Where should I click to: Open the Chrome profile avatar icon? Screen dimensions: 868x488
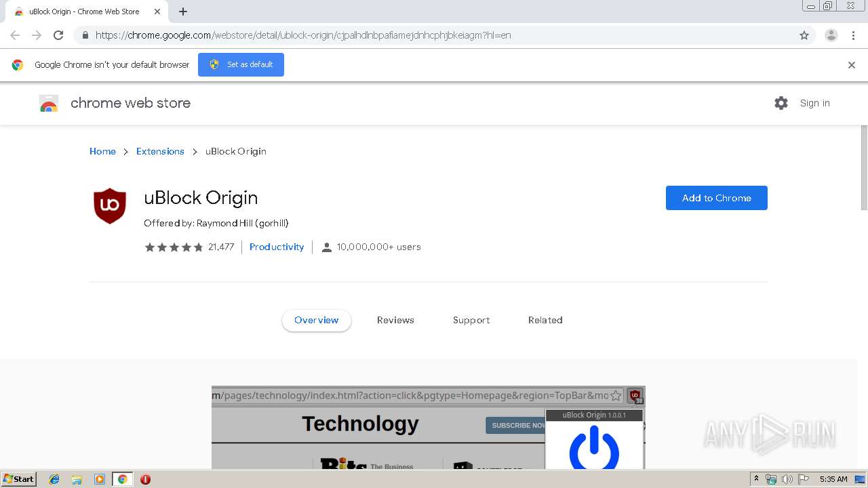(x=831, y=35)
